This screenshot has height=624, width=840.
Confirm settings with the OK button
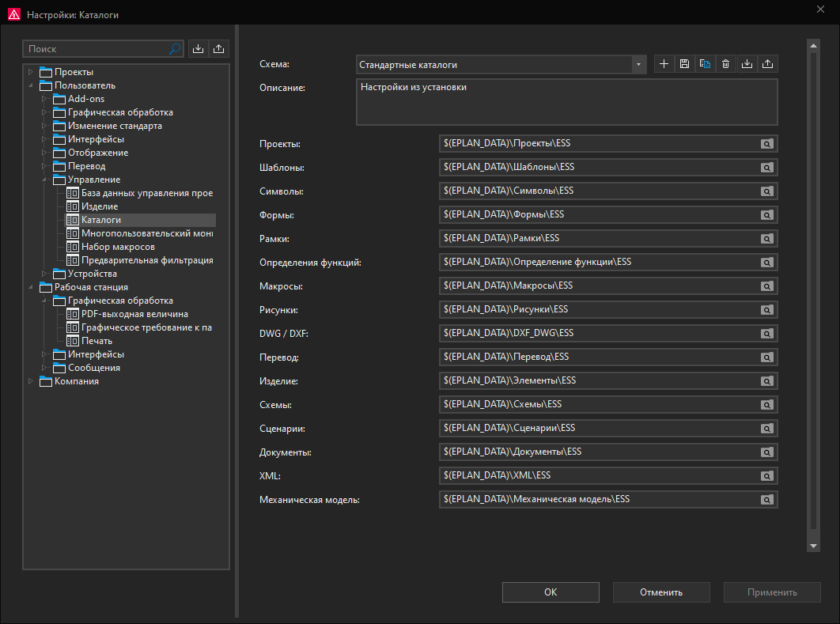[551, 592]
